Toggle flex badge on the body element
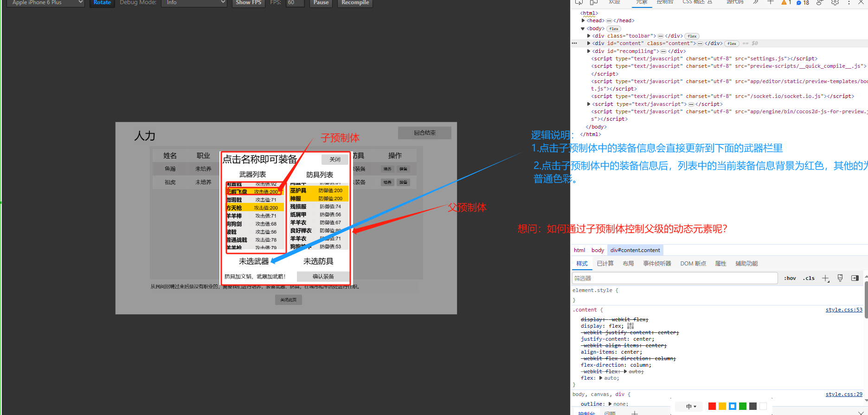 click(614, 29)
